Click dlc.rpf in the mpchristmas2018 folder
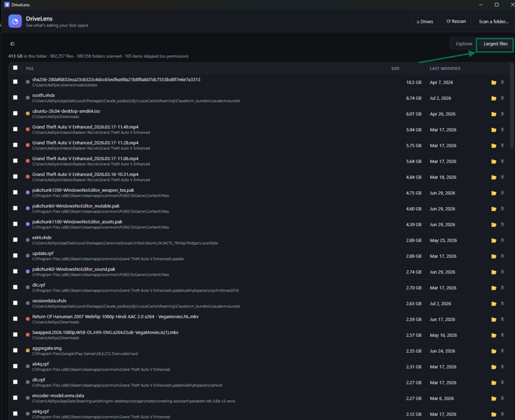This screenshot has width=515, height=420. point(39,285)
